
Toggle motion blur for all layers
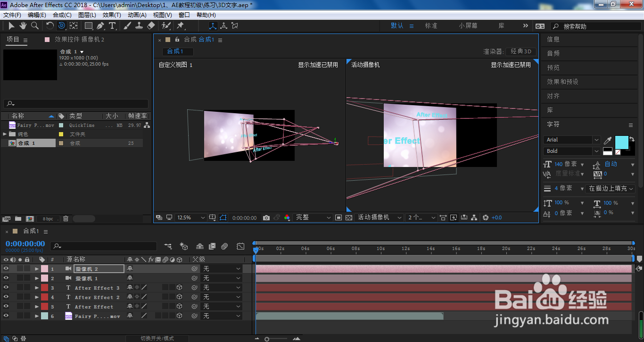click(x=224, y=246)
